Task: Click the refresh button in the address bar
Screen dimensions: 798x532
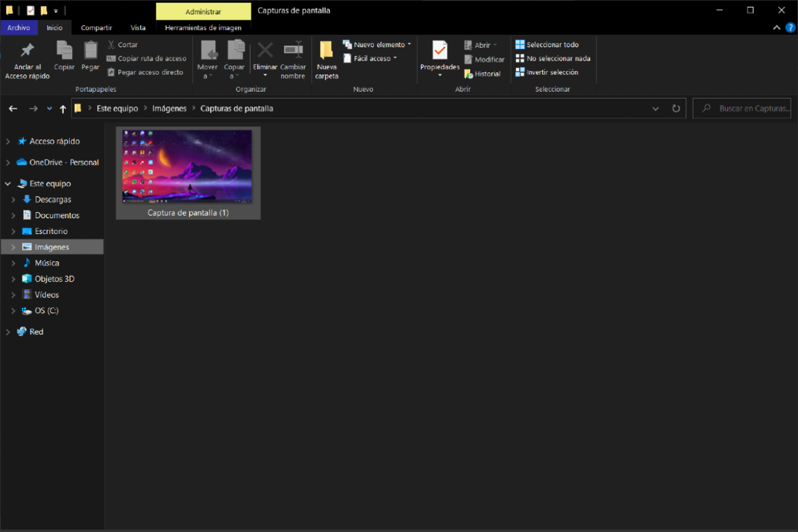Action: 676,108
